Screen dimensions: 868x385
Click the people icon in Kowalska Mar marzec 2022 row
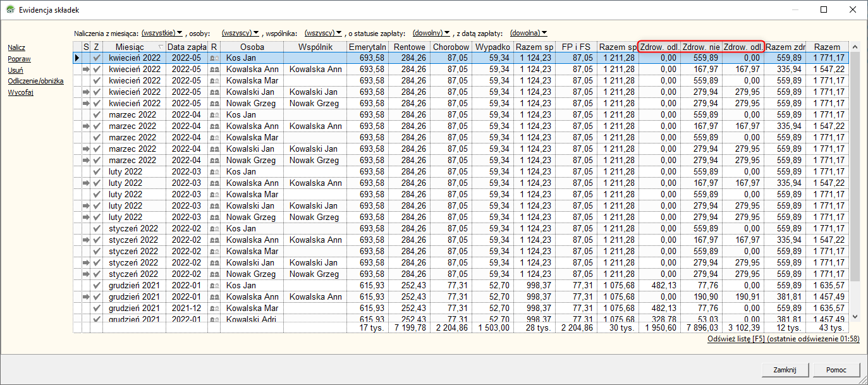[x=214, y=138]
